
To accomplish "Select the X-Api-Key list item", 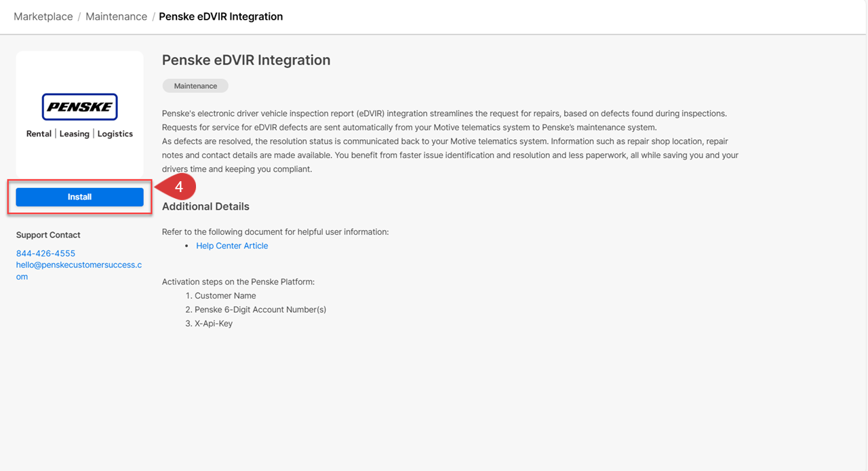I will 214,324.
